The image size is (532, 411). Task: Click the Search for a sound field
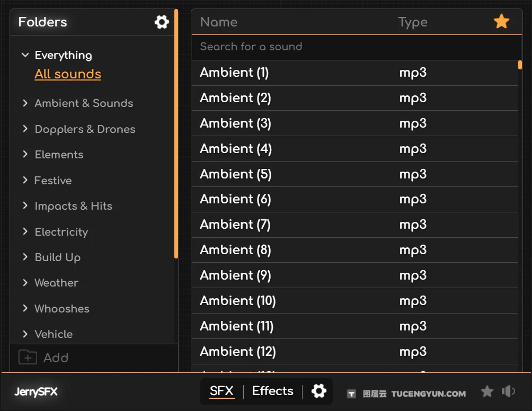pyautogui.click(x=356, y=47)
